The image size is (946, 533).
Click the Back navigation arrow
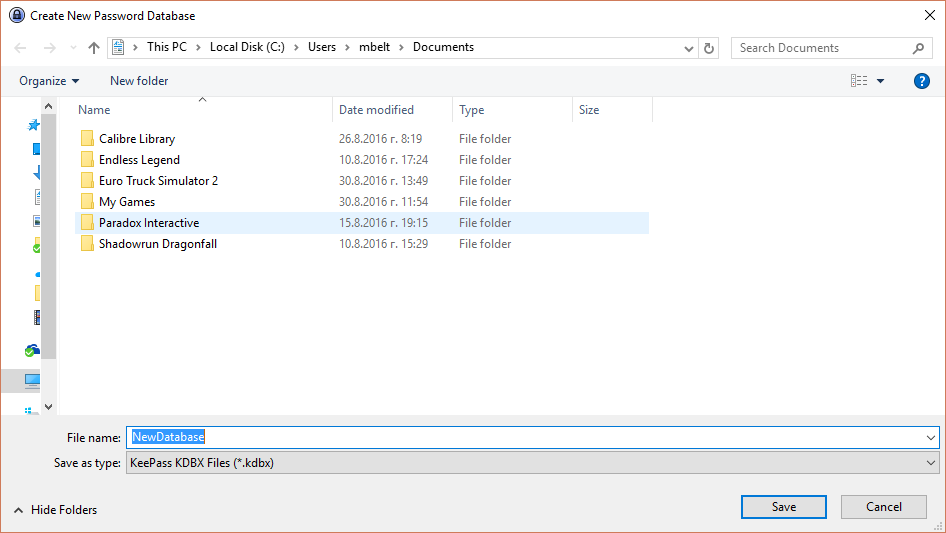(22, 48)
